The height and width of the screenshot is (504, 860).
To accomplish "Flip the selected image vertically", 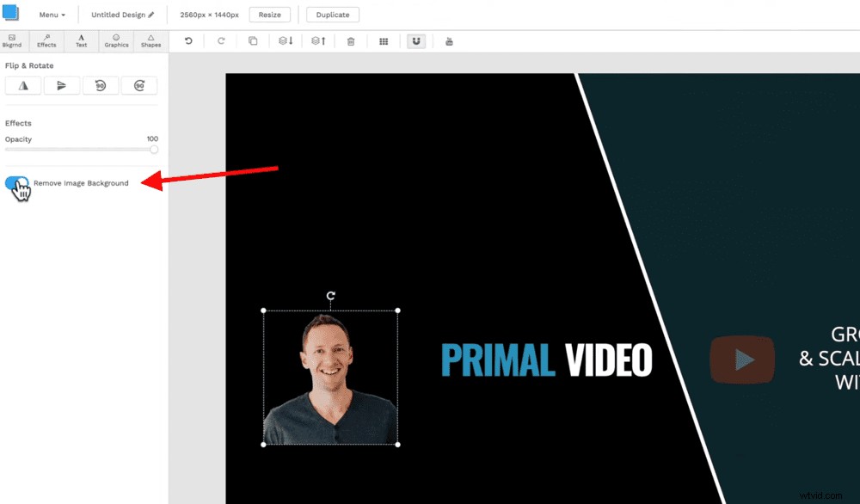I will click(62, 85).
